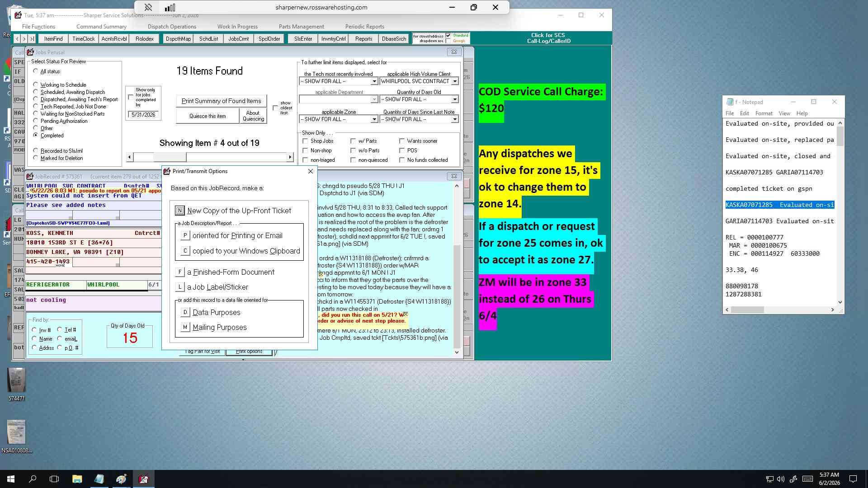Click the M icon for Mailing Purposes
The width and height of the screenshot is (868, 488).
(185, 327)
